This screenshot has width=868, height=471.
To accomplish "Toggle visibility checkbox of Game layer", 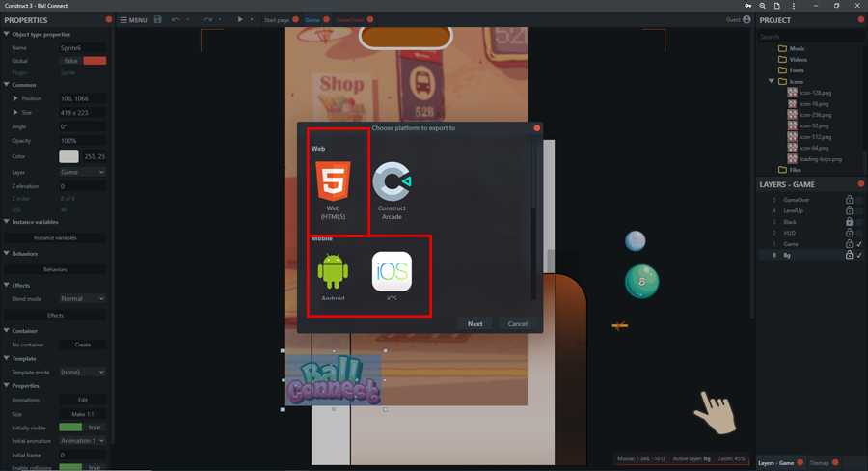I will [859, 244].
